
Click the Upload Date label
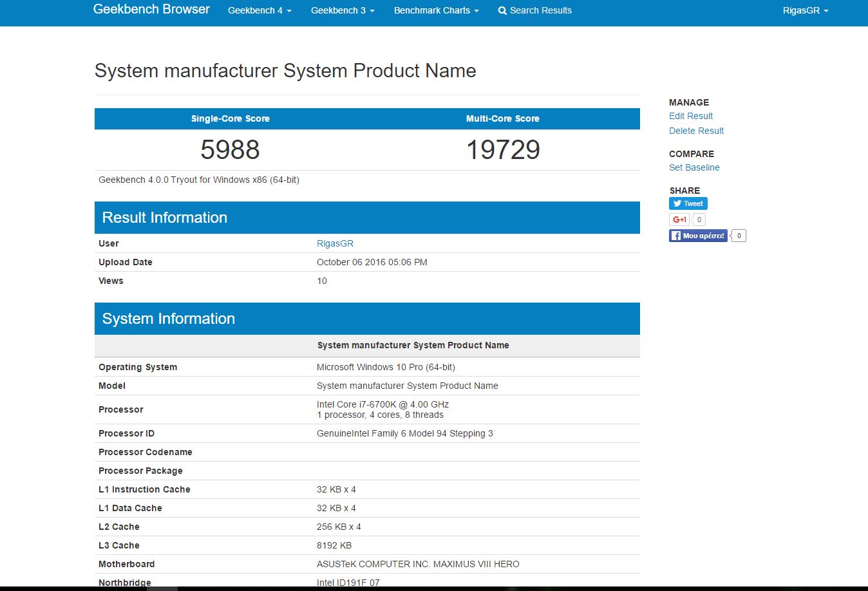coord(126,262)
